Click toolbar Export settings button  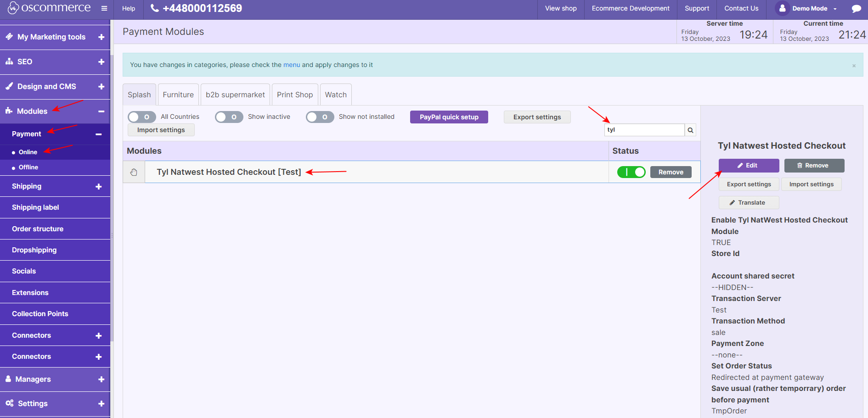tap(537, 117)
